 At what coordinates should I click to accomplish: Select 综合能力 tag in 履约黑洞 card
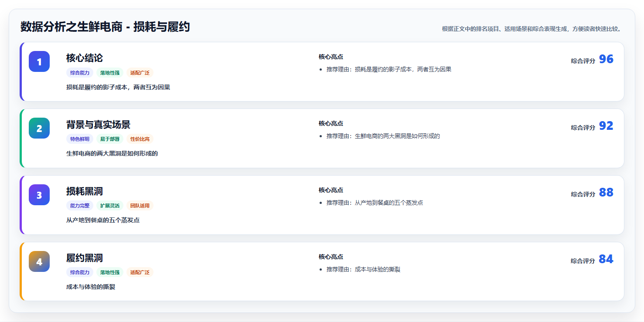(80, 272)
